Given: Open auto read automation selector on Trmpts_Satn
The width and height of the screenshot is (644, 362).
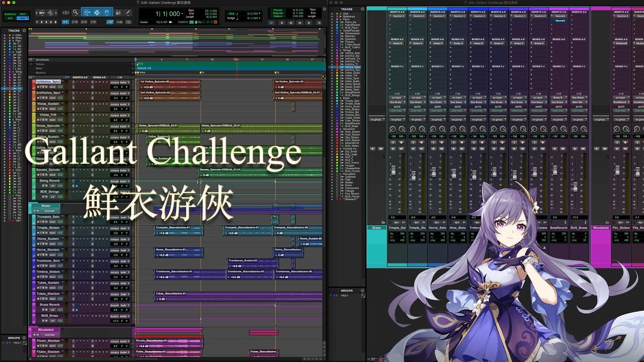Looking at the screenshot, I should (397, 111).
